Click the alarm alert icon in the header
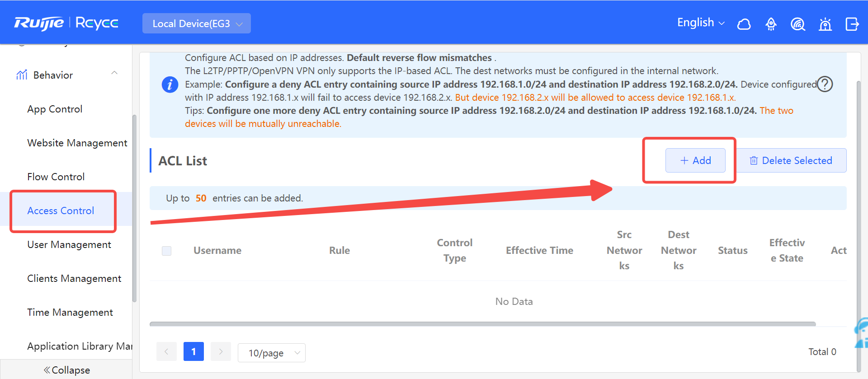Screen dimensions: 868x379 click(825, 24)
